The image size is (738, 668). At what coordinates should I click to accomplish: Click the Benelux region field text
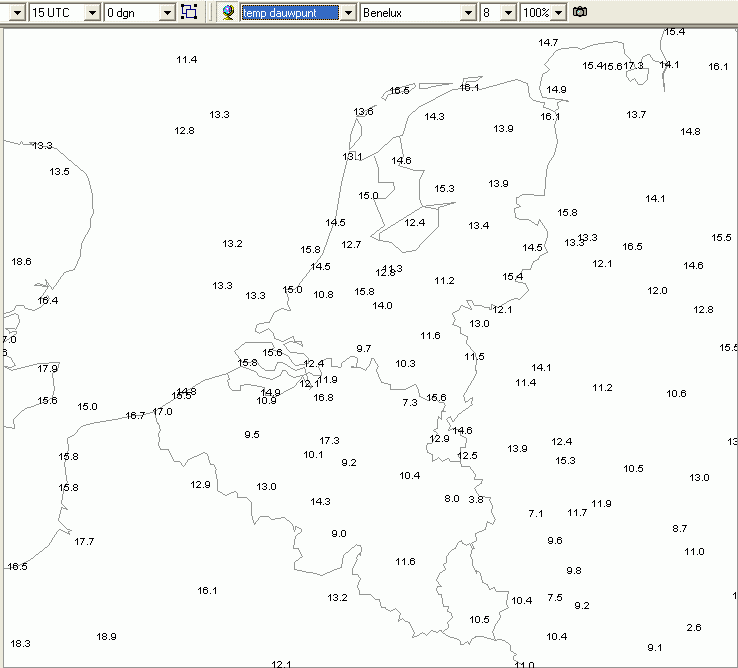[x=382, y=13]
